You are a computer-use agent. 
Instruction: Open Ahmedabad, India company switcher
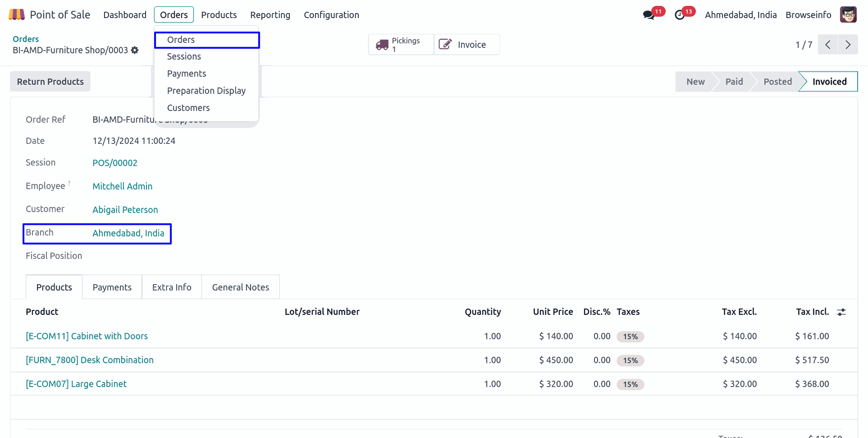[x=741, y=15]
